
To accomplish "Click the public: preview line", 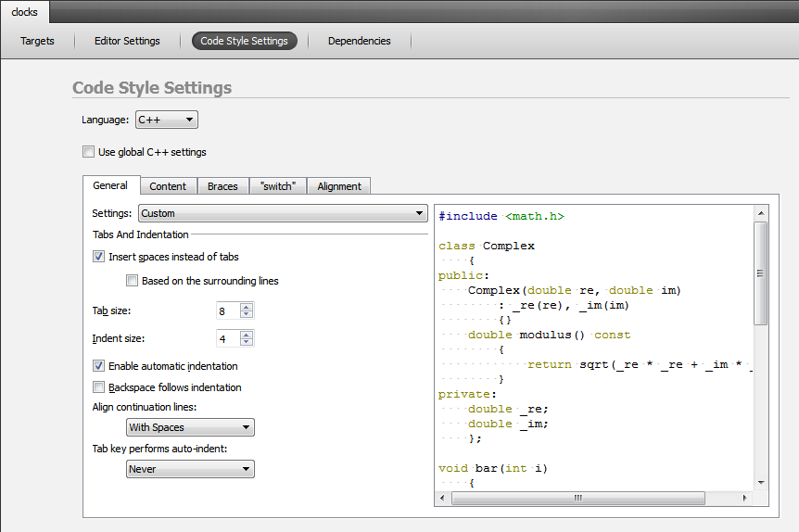I will pyautogui.click(x=463, y=275).
